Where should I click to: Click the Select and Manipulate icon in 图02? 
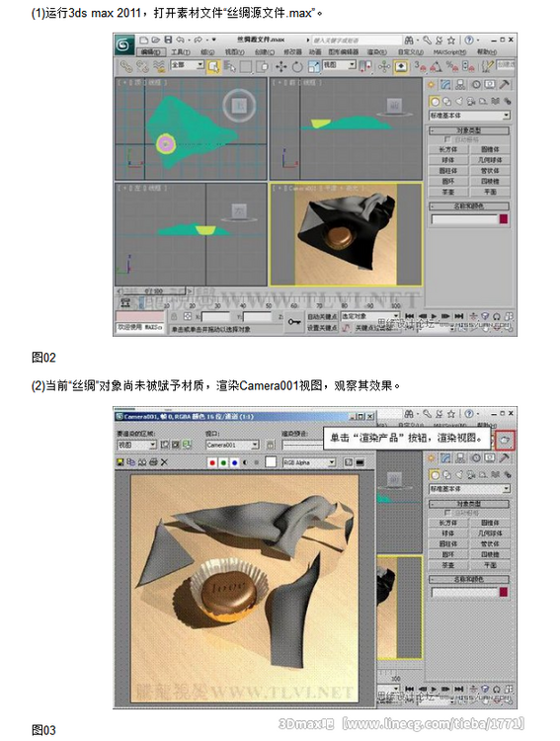click(384, 66)
